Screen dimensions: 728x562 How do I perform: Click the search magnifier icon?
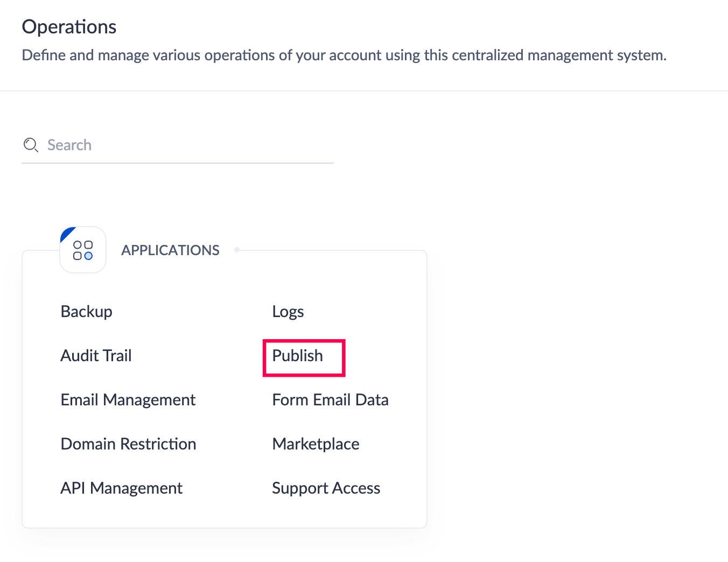(31, 145)
